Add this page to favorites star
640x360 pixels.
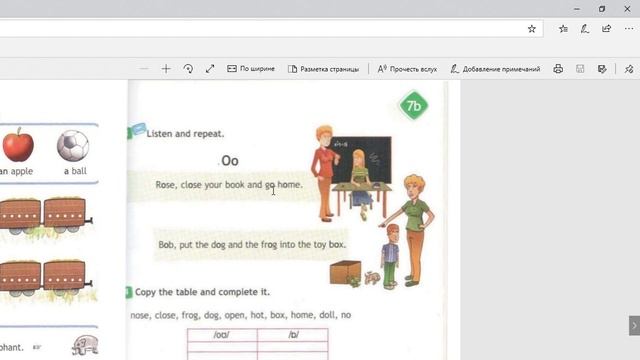point(531,29)
